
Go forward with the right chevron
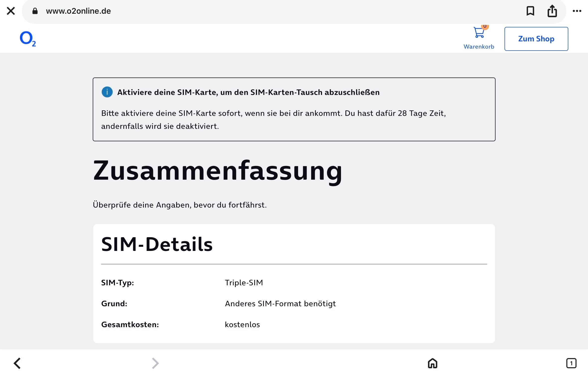pyautogui.click(x=155, y=363)
